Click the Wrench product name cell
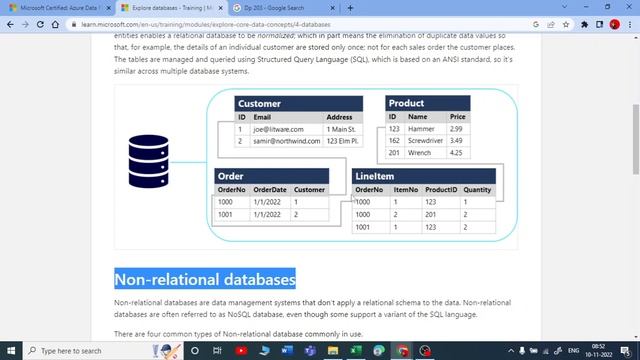Image resolution: width=640 pixels, height=360 pixels. 425,153
